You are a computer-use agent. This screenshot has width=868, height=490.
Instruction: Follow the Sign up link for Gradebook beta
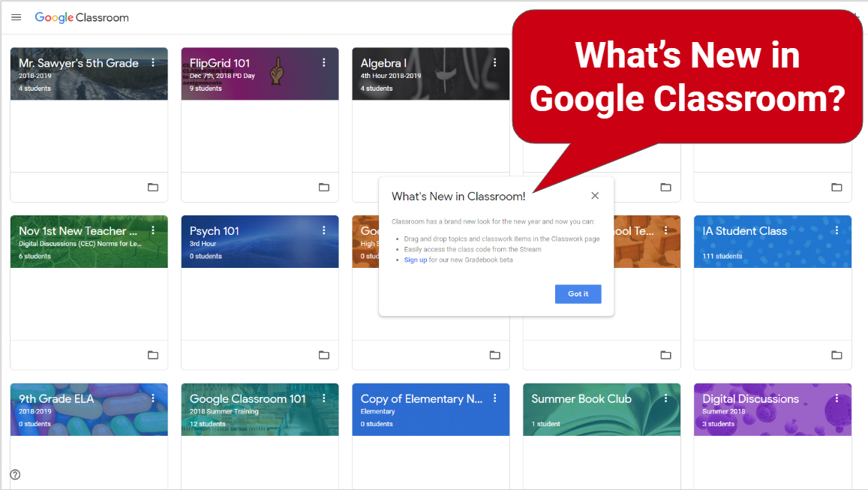(x=415, y=260)
